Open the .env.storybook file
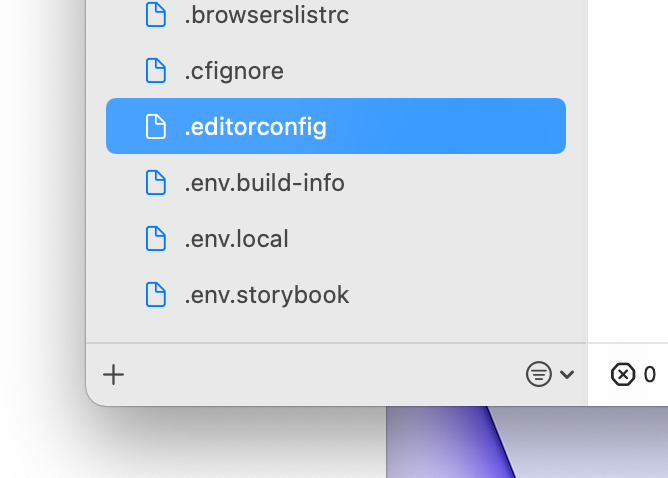Viewport: 668px width, 478px height. (x=266, y=295)
